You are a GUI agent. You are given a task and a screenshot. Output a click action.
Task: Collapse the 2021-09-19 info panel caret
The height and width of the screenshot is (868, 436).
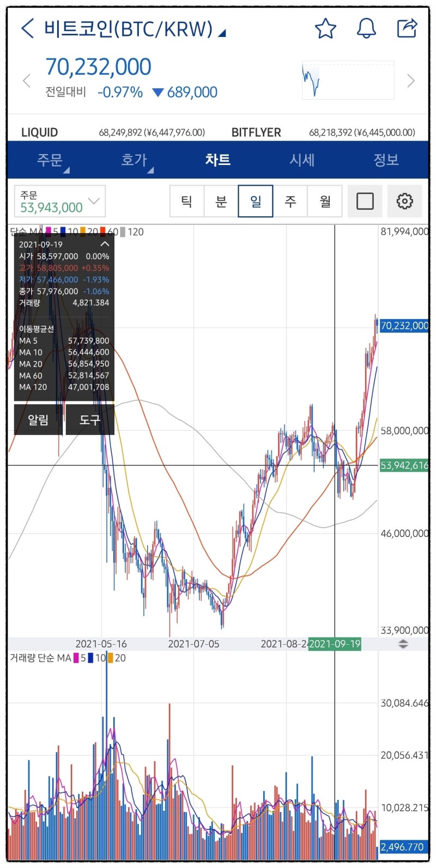coord(105,244)
